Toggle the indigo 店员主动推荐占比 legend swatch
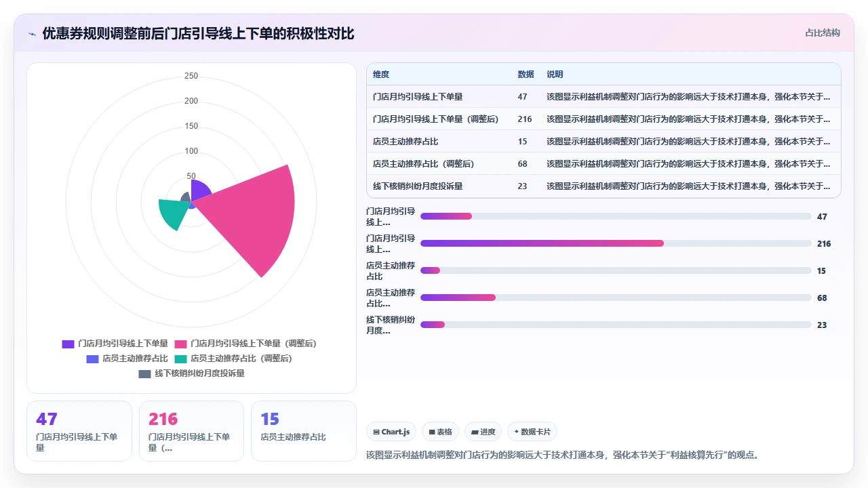The width and height of the screenshot is (868, 488). click(92, 359)
